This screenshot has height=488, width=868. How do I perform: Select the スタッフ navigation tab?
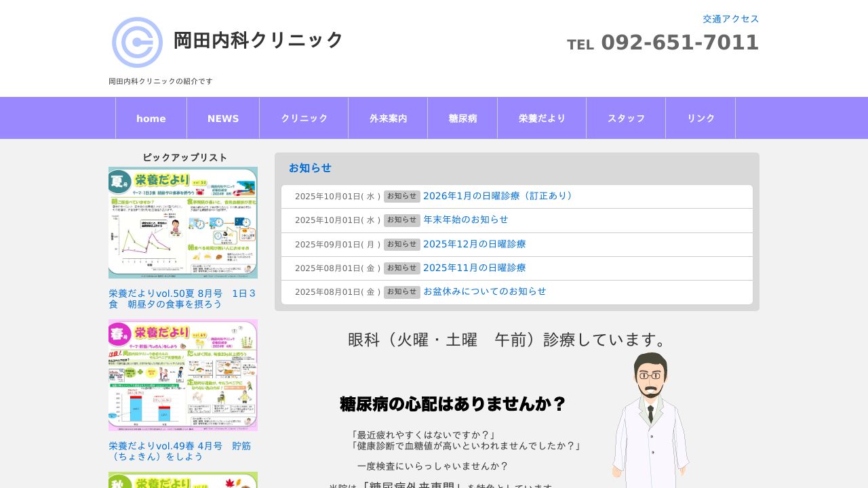626,118
